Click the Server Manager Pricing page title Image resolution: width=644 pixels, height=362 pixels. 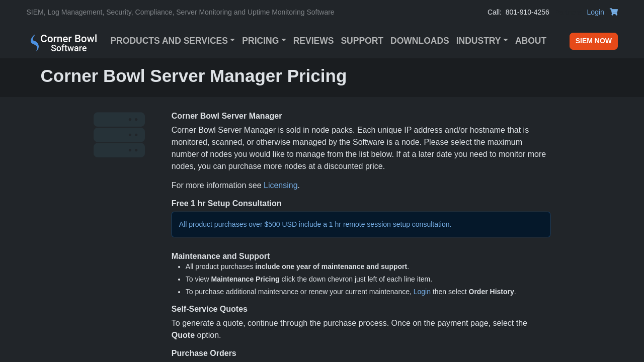point(193,76)
